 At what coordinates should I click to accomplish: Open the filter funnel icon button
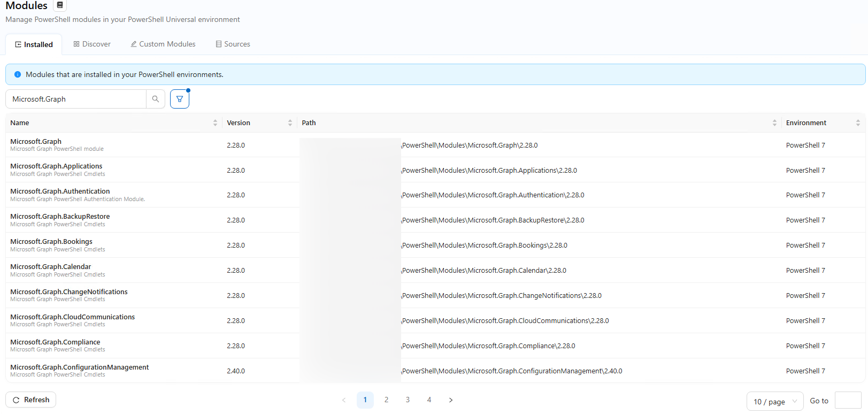[180, 99]
